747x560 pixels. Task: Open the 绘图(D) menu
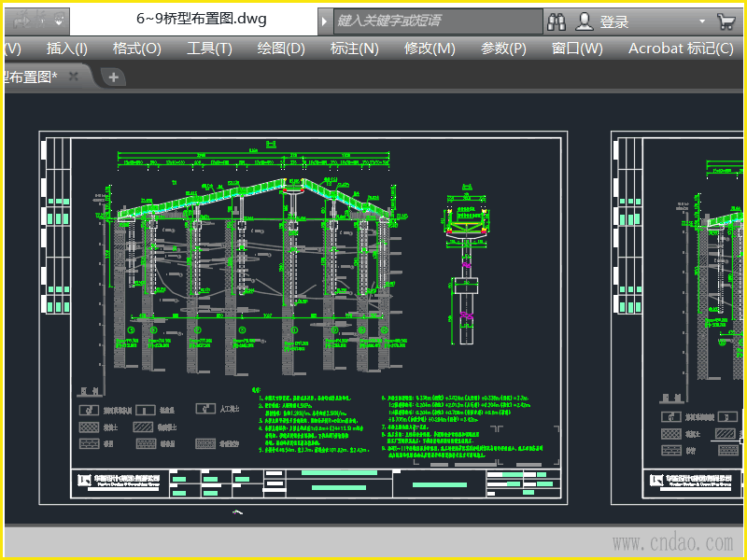[x=281, y=49]
